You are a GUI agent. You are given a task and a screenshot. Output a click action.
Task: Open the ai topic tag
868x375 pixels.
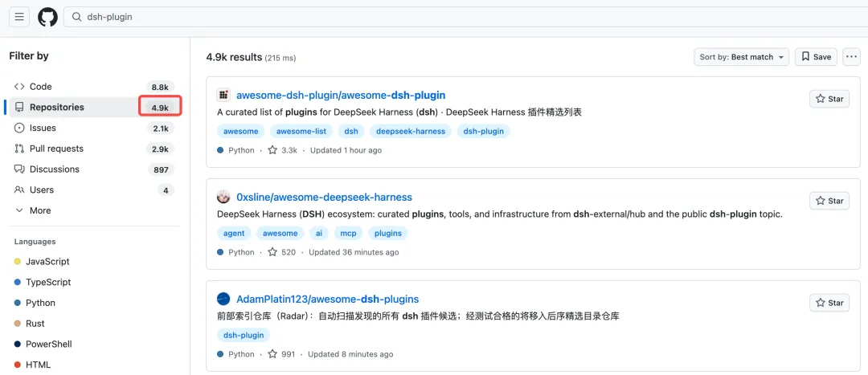319,234
